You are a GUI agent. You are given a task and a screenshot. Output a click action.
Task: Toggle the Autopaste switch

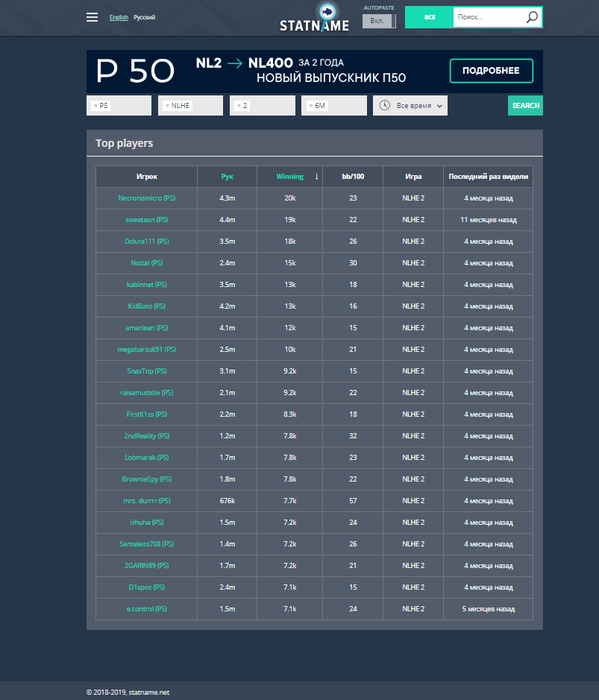[379, 21]
